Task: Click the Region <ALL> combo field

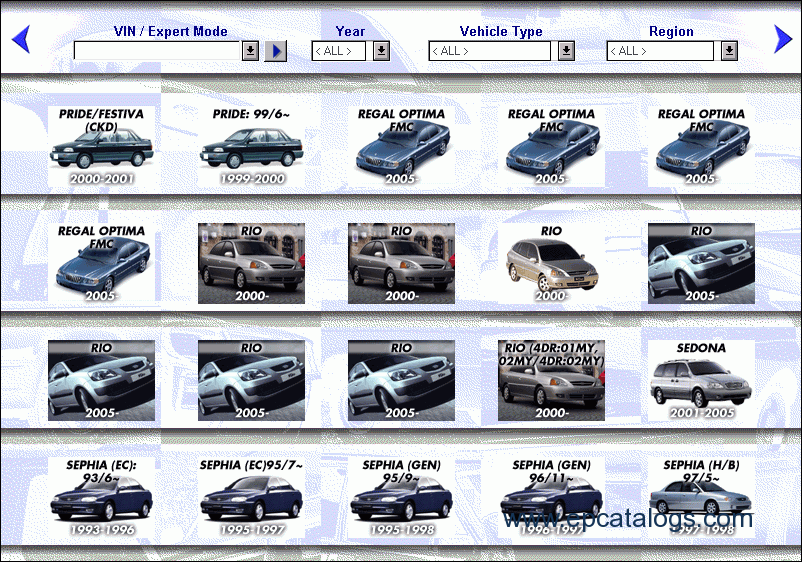Action: 660,51
